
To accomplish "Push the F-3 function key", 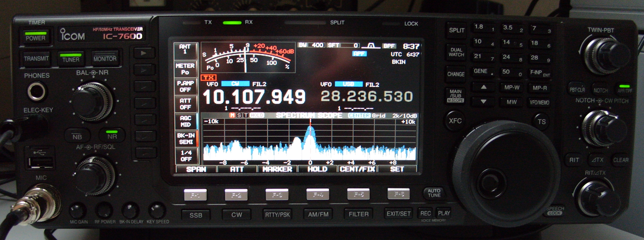I will (277, 195).
